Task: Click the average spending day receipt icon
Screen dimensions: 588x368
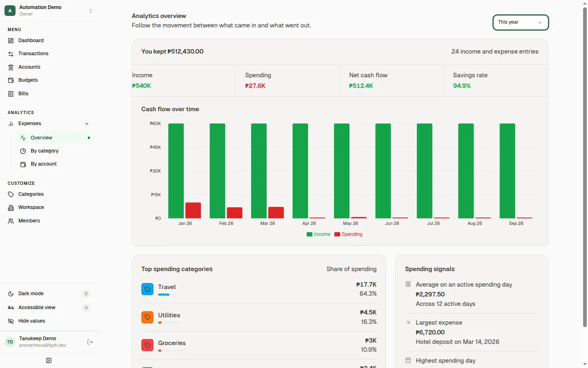Action: pyautogui.click(x=408, y=284)
